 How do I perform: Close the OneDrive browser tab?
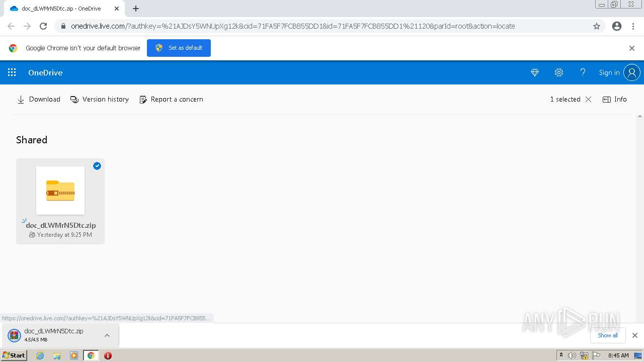(117, 9)
